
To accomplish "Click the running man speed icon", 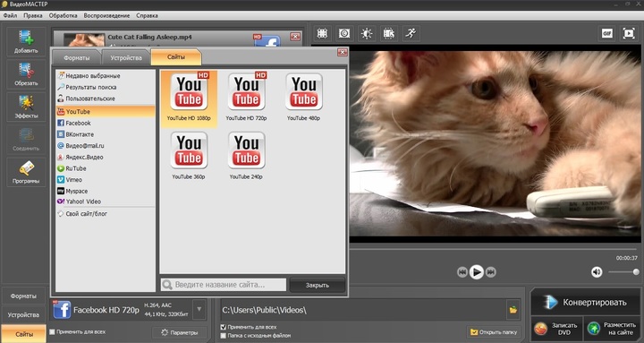I will [x=411, y=33].
